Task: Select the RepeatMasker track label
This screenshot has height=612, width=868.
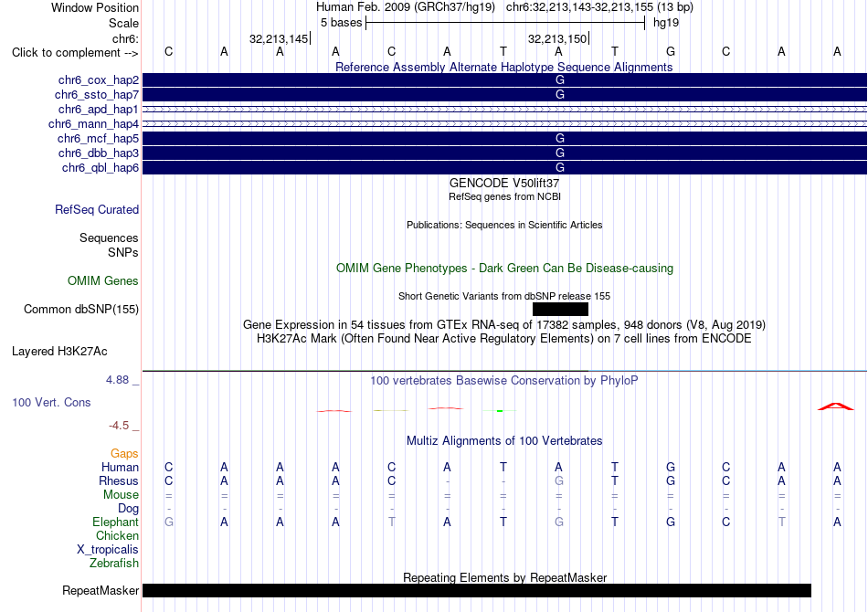Action: click(101, 590)
